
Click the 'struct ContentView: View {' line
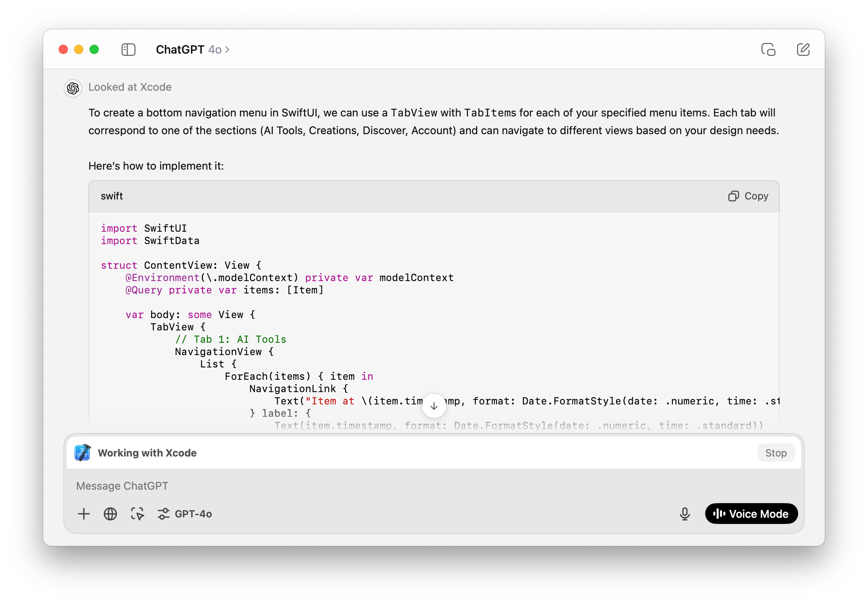(x=181, y=265)
